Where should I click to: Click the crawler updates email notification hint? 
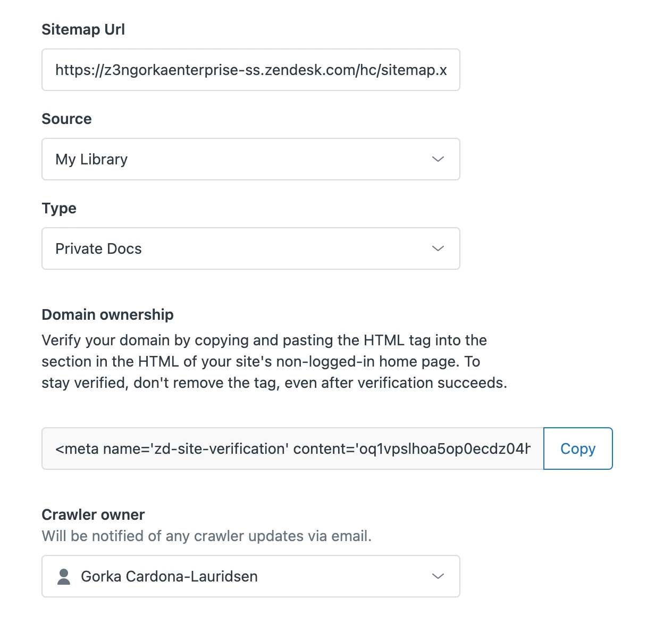206,536
